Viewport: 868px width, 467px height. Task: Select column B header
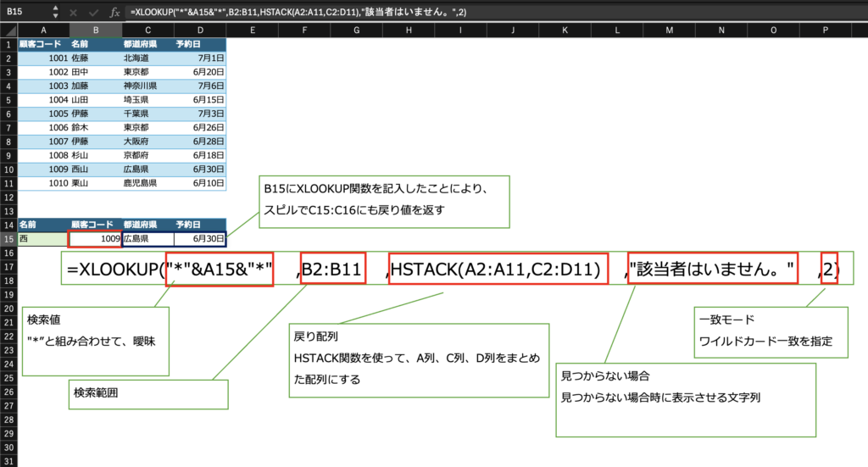click(x=96, y=30)
